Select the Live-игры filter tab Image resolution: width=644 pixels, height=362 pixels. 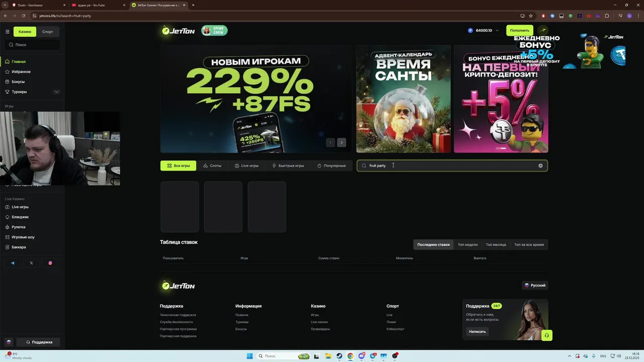[247, 165]
